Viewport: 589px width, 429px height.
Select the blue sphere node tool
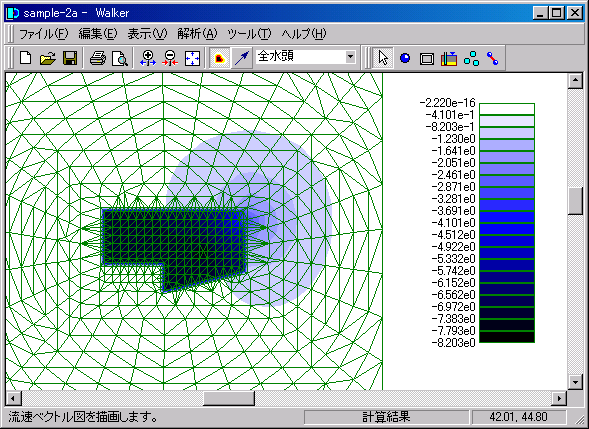tap(405, 58)
